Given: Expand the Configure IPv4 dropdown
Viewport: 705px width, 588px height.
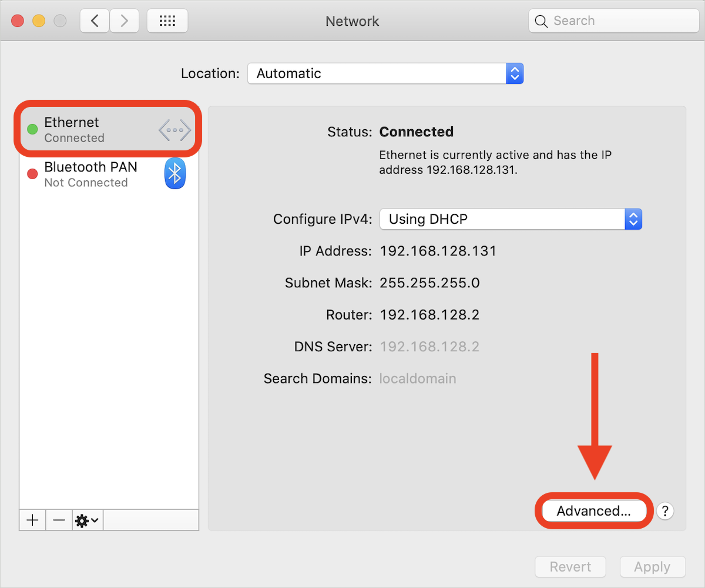Looking at the screenshot, I should click(511, 219).
